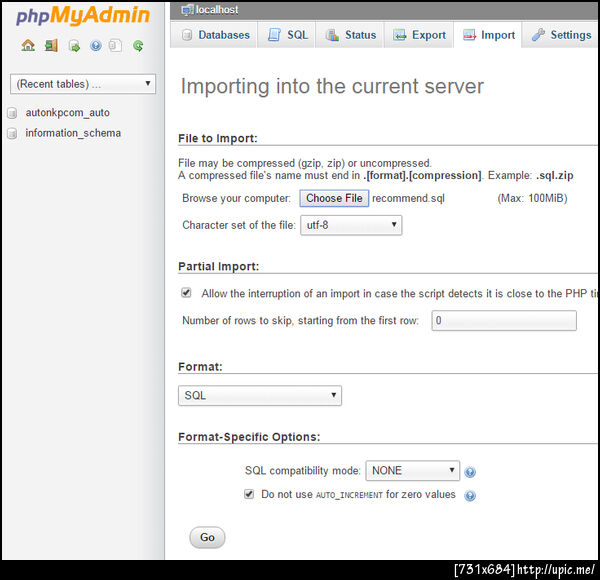The height and width of the screenshot is (580, 600).
Task: Switch to the Status tab
Action: (x=350, y=35)
